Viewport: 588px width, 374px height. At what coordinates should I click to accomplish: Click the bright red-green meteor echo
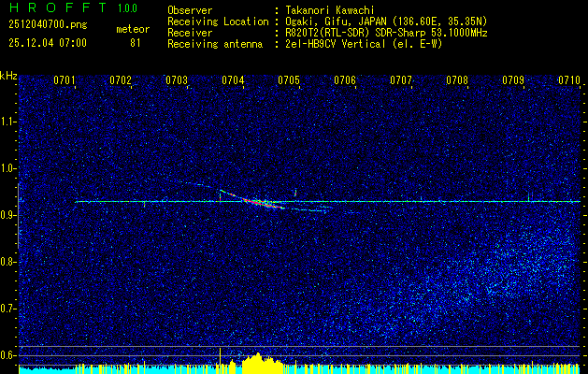coord(261,201)
